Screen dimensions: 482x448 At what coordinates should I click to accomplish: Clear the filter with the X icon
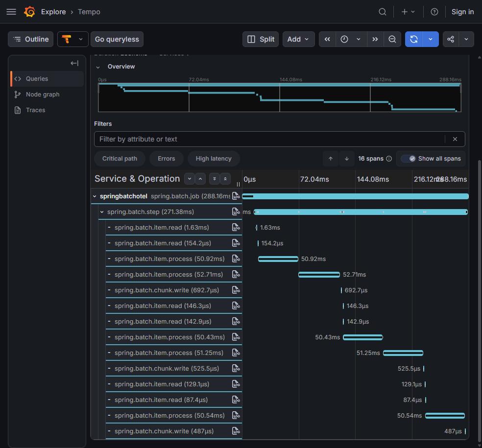455,139
